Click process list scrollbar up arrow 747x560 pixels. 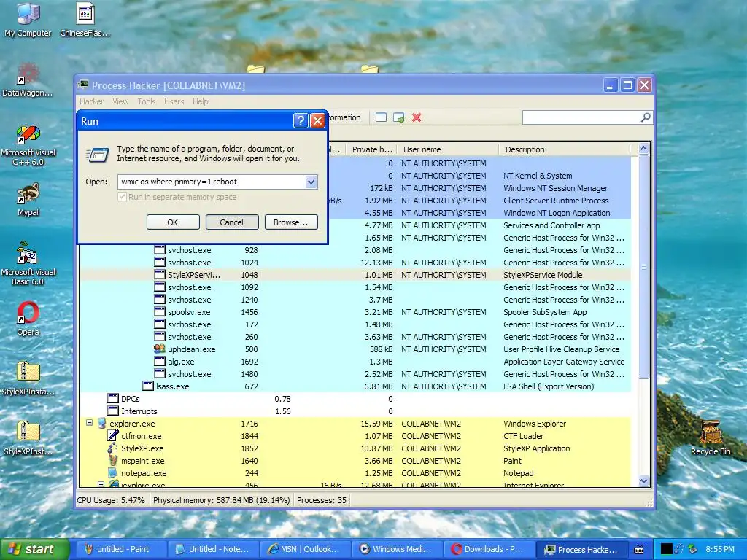click(643, 149)
